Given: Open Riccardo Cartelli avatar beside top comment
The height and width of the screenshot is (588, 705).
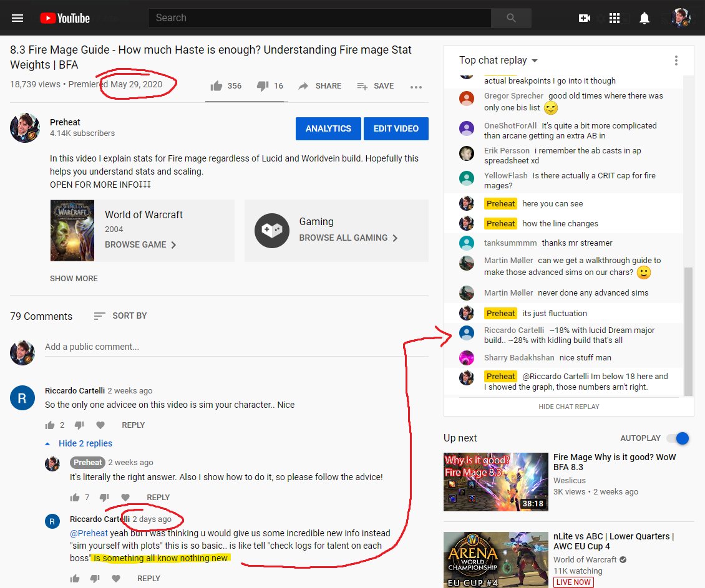Looking at the screenshot, I should coord(22,398).
